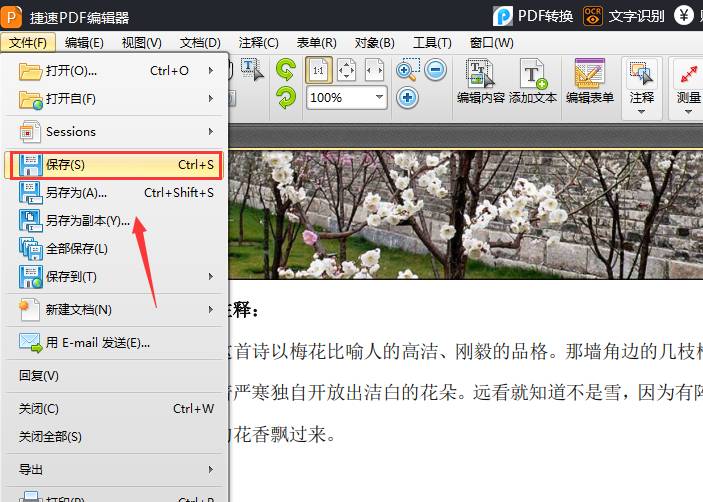Click the fit width icon
The height and width of the screenshot is (502, 703).
374,70
